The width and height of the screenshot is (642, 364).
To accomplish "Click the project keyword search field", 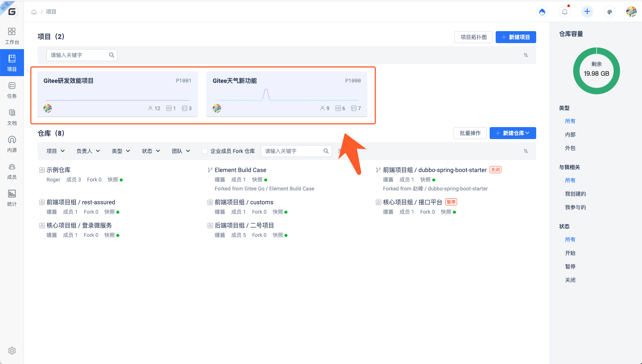I will pos(82,55).
